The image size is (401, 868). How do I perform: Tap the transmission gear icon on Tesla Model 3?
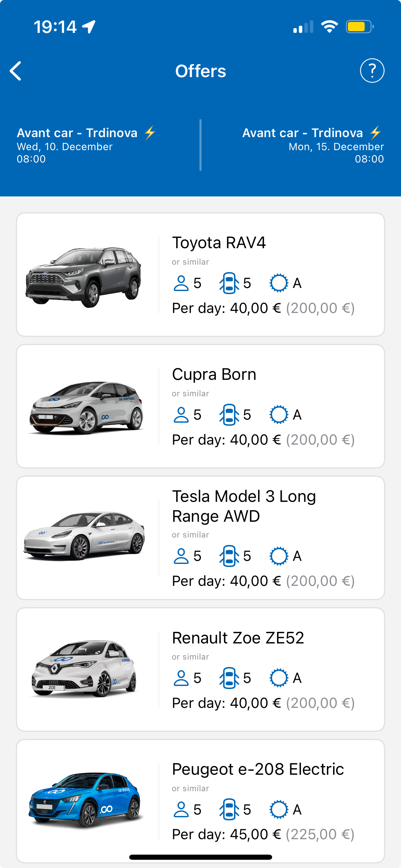[279, 556]
